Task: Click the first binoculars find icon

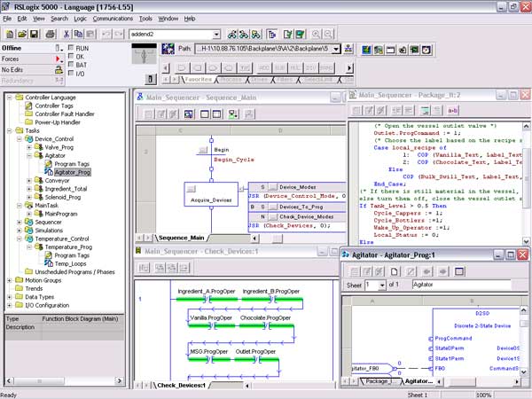Action: (x=232, y=34)
